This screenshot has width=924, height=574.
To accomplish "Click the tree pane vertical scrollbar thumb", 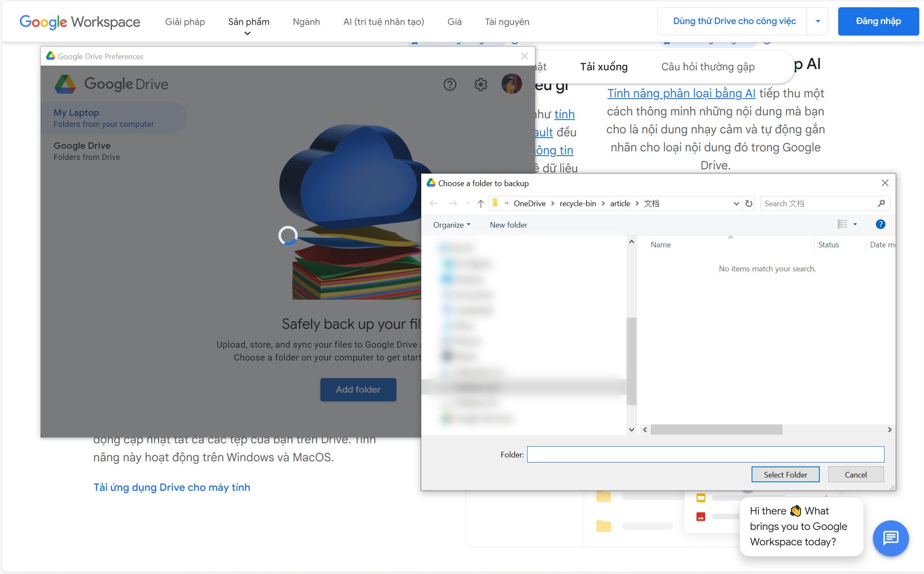I will (x=631, y=361).
